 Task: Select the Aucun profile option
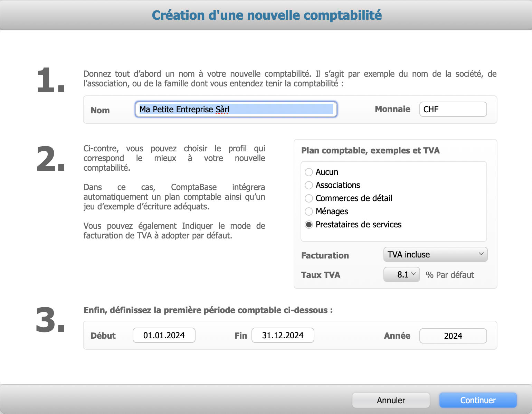pos(309,172)
